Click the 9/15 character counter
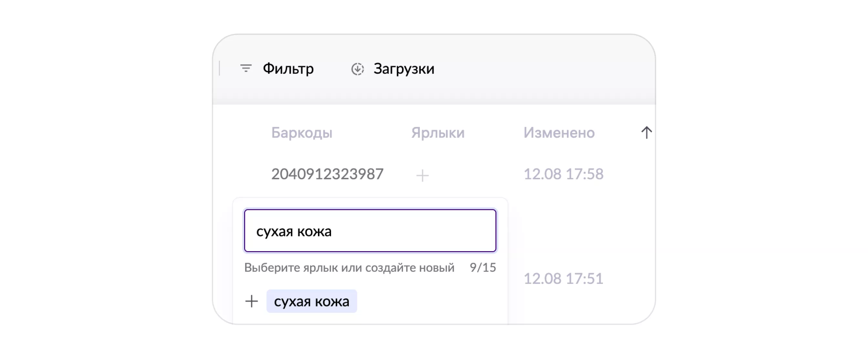 tap(482, 267)
